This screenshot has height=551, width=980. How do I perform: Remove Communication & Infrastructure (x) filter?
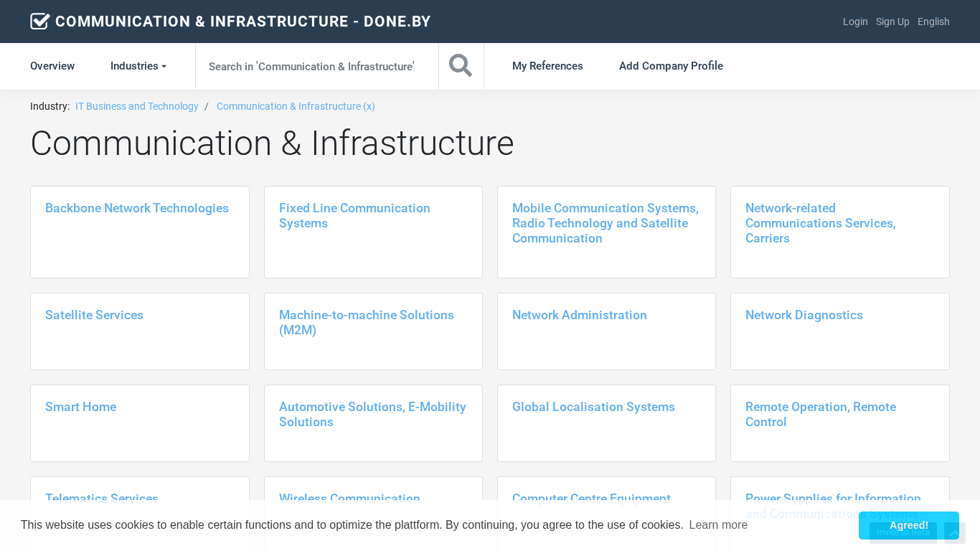296,106
